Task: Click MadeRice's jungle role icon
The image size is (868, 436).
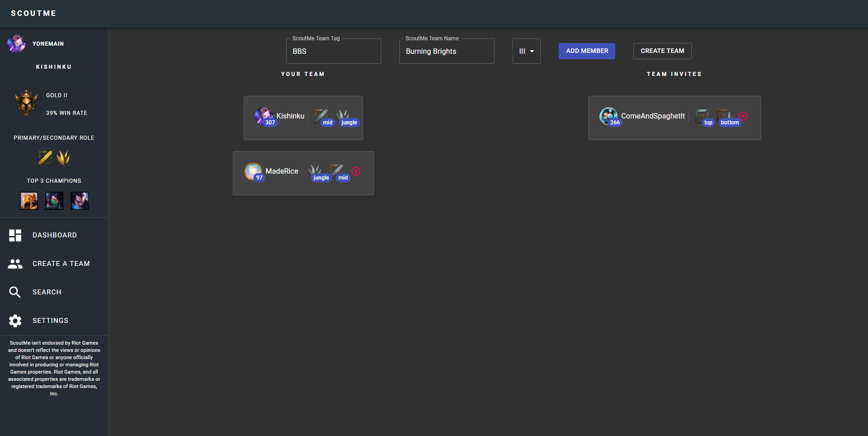Action: click(315, 171)
